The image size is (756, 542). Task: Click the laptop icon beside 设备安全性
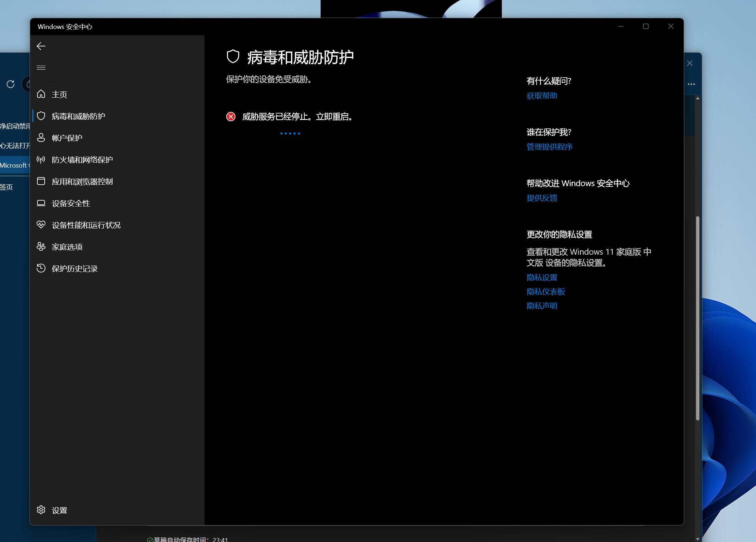point(41,203)
